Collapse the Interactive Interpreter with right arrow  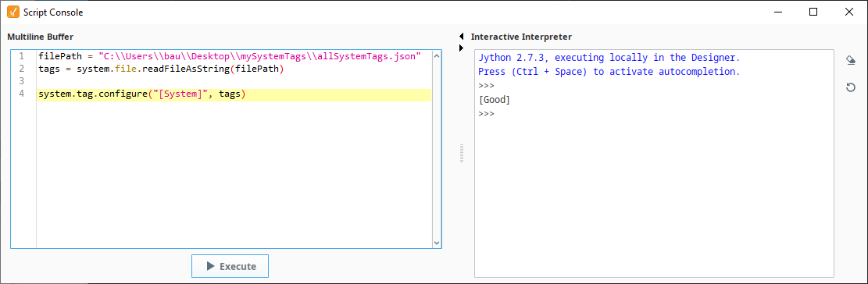(x=461, y=48)
